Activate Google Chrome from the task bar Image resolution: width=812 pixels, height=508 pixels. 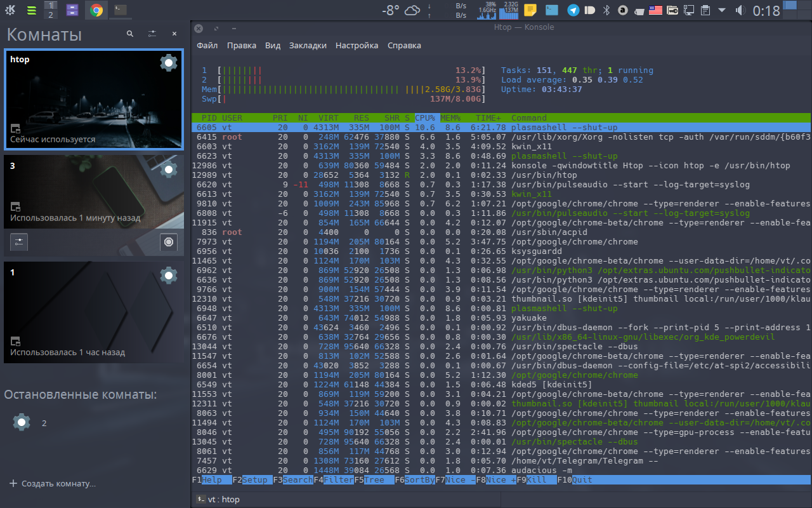(x=96, y=10)
